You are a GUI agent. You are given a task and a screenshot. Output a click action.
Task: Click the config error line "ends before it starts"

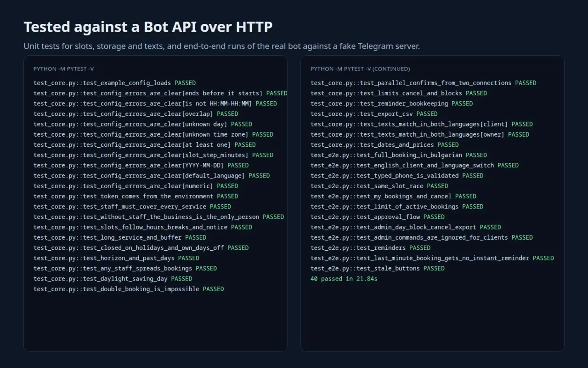[x=160, y=93]
